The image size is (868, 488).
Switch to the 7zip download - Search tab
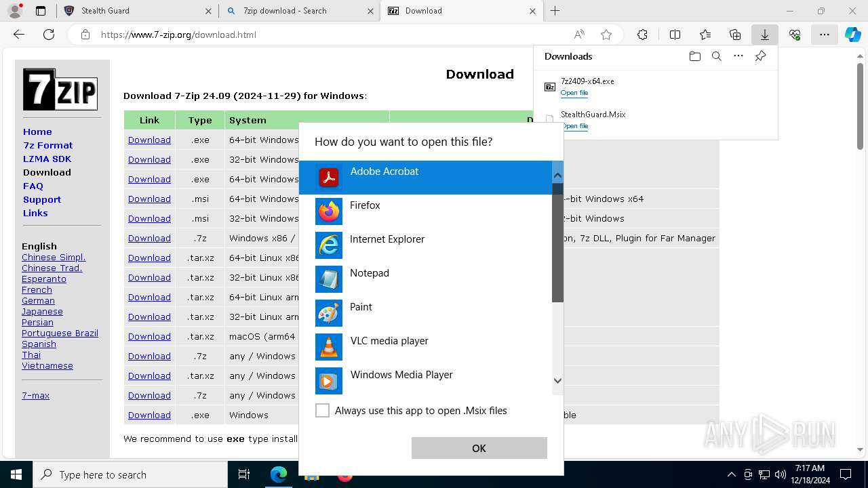pyautogui.click(x=299, y=11)
